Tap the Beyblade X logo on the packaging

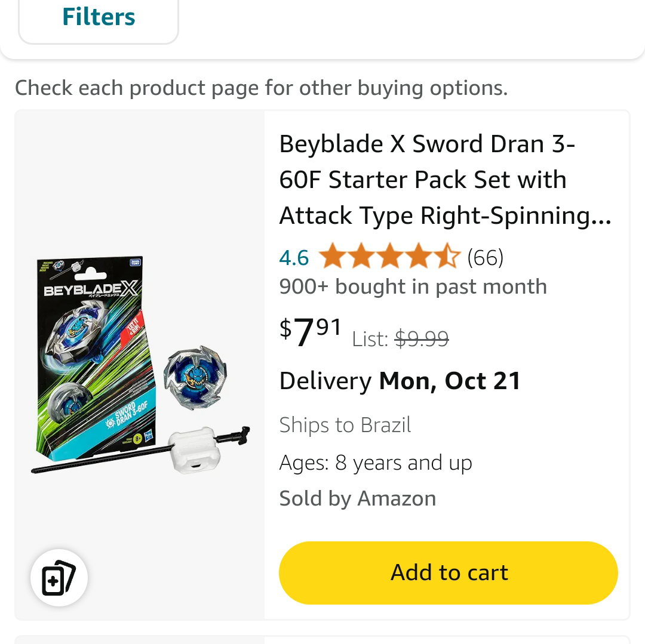(91, 291)
